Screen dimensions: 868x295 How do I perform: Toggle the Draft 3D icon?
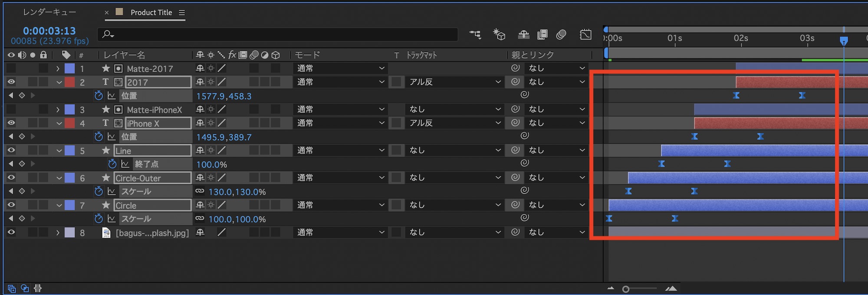click(499, 34)
